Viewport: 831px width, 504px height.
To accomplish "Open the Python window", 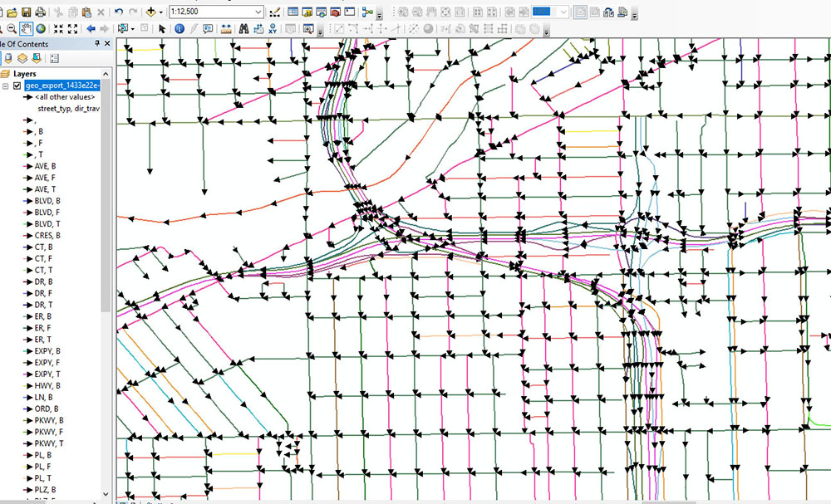I will (x=349, y=12).
